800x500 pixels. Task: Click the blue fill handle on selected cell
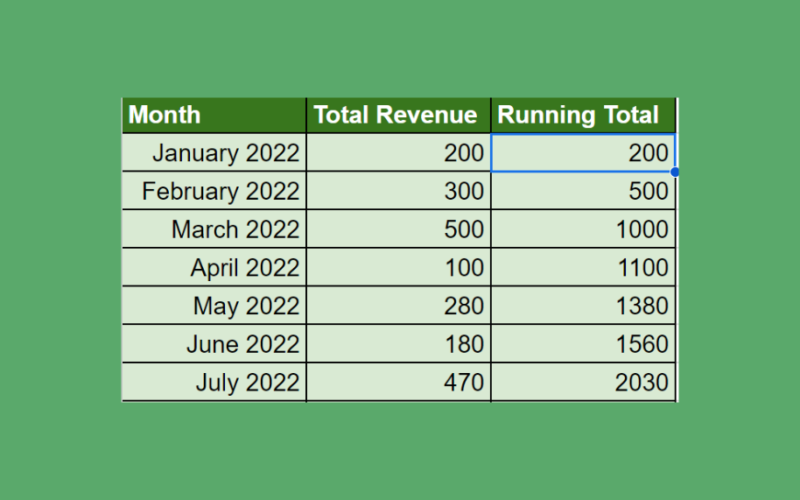pos(676,172)
